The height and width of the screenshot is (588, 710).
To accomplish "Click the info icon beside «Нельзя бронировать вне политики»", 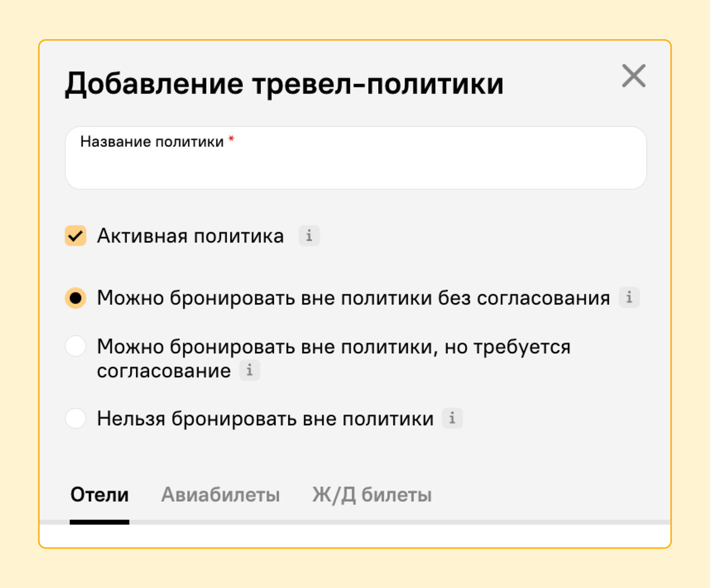I will [452, 418].
